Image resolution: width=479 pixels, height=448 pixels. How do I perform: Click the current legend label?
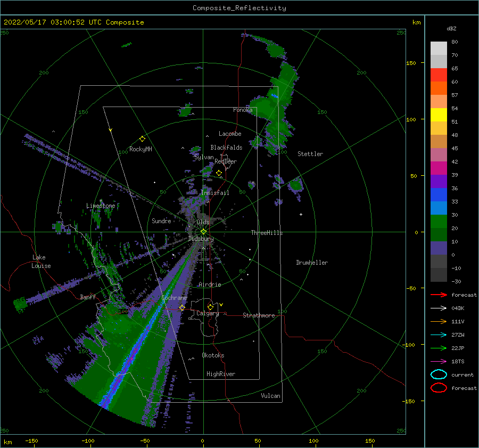463,374
